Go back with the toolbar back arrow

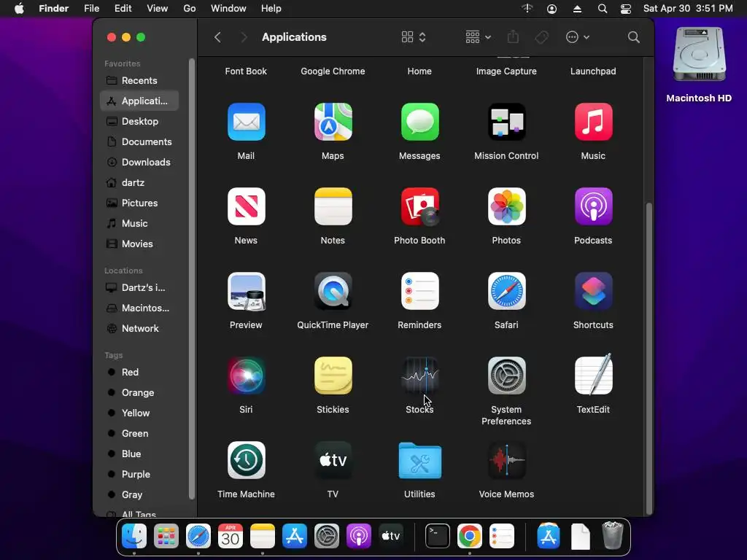pyautogui.click(x=217, y=37)
